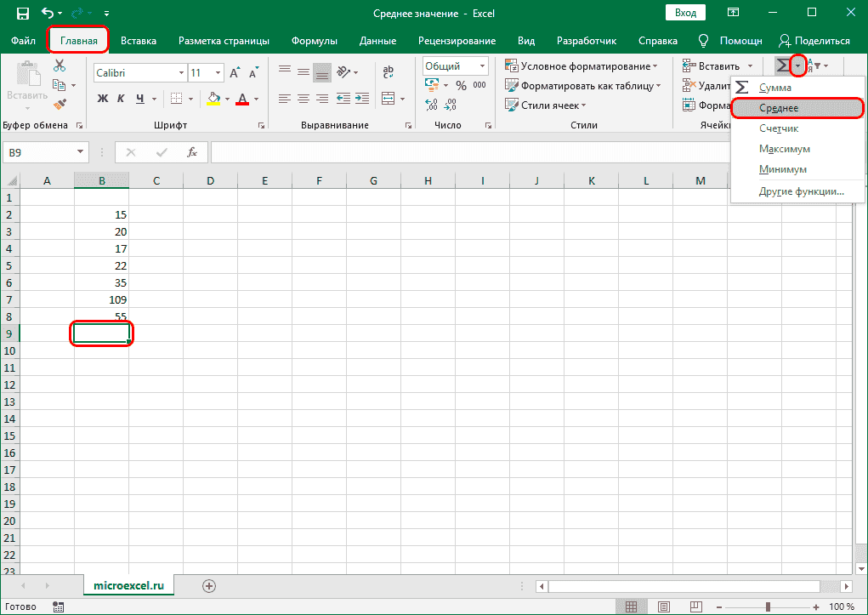Open the font size dropdown
Screen dimensions: 868x615
tap(219, 72)
